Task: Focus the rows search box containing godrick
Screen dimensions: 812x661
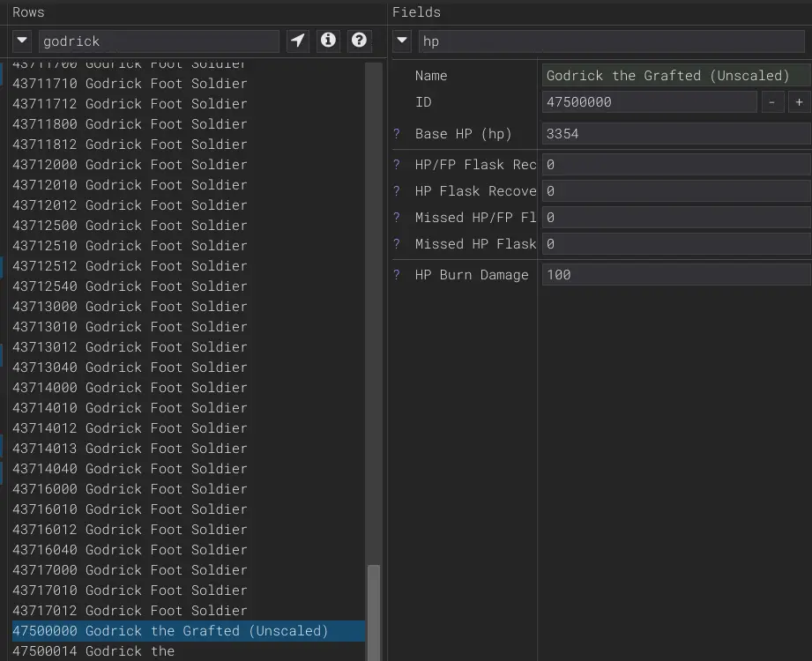Action: [159, 41]
